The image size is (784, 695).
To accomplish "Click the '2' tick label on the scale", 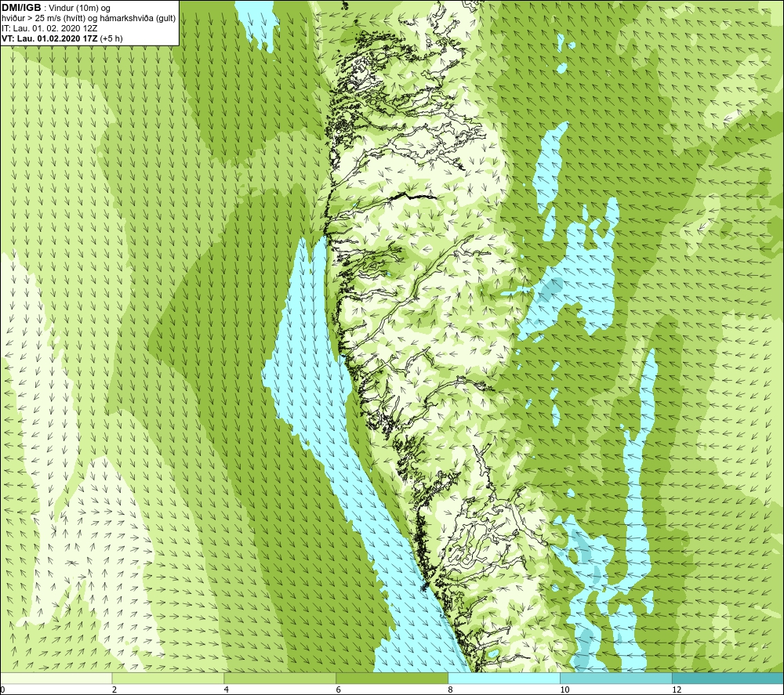I will pos(114,690).
